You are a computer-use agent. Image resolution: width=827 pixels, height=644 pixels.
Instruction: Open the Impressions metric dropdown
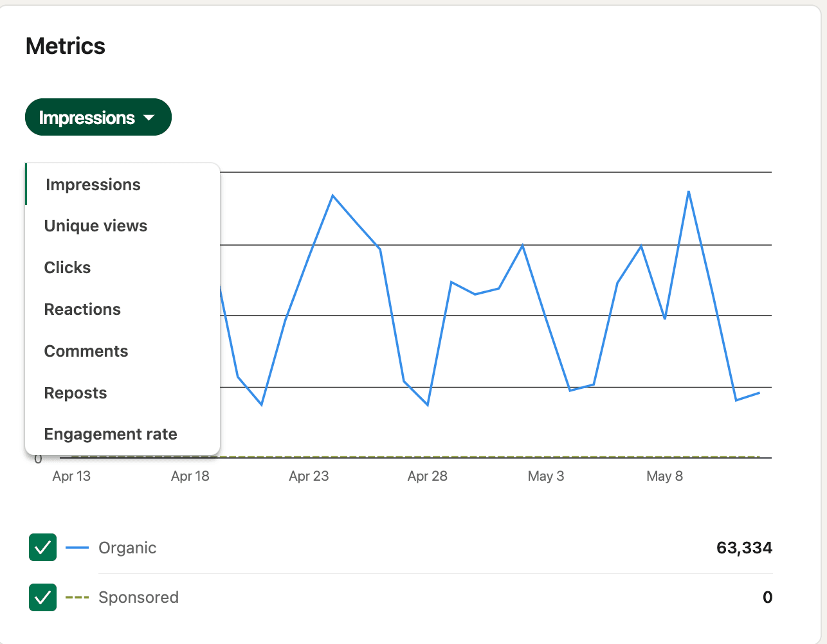98,117
